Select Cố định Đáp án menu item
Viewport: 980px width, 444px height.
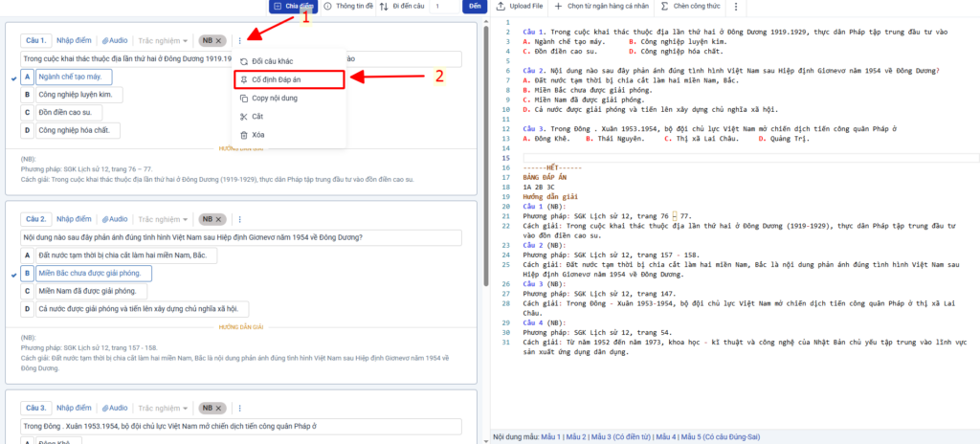[x=288, y=80]
